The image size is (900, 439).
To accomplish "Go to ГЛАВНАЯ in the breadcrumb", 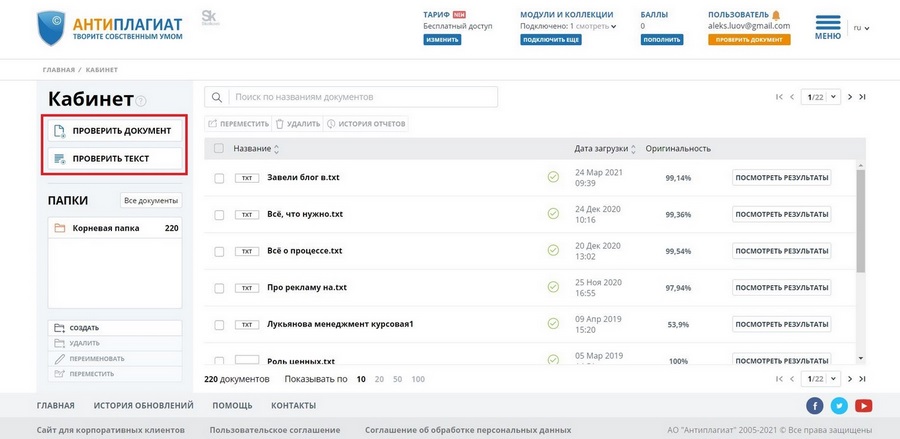I will [59, 69].
